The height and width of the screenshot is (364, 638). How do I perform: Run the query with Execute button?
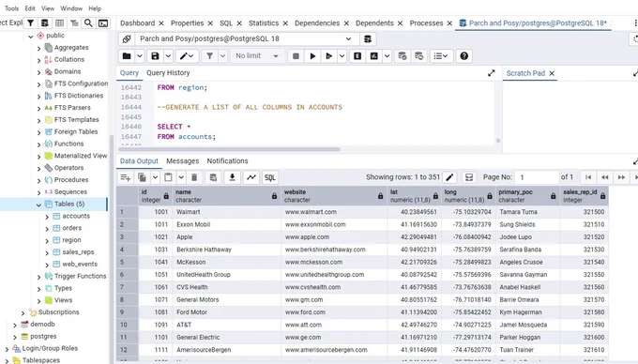tap(312, 56)
